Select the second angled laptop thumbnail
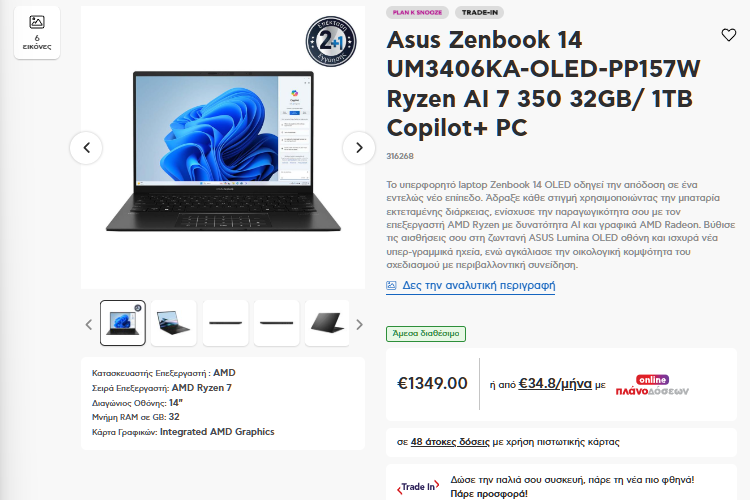Screen dimensions: 750x500 (x=174, y=323)
